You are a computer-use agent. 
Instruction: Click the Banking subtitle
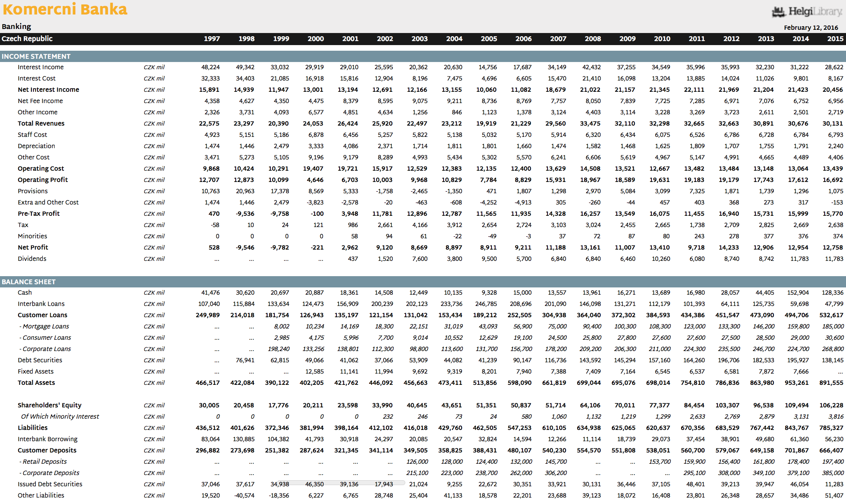[17, 27]
